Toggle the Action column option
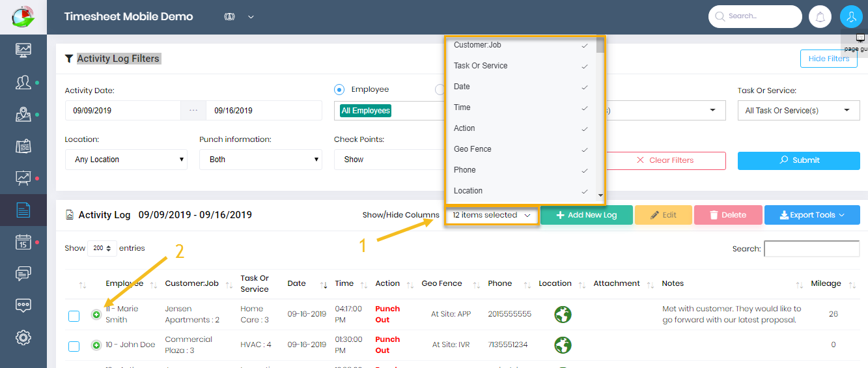This screenshot has width=868, height=368. tap(520, 128)
